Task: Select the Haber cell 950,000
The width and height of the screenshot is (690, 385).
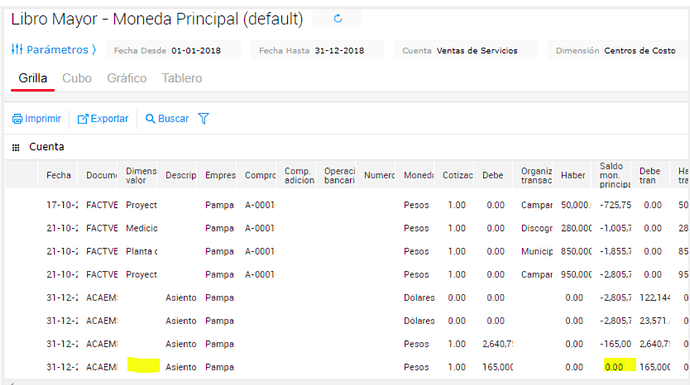Action: click(576, 275)
